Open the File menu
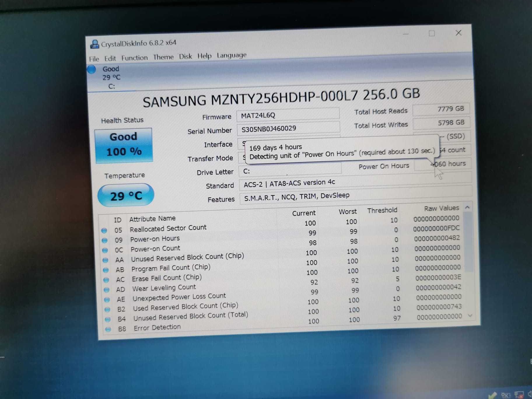The height and width of the screenshot is (399, 532). 94,59
